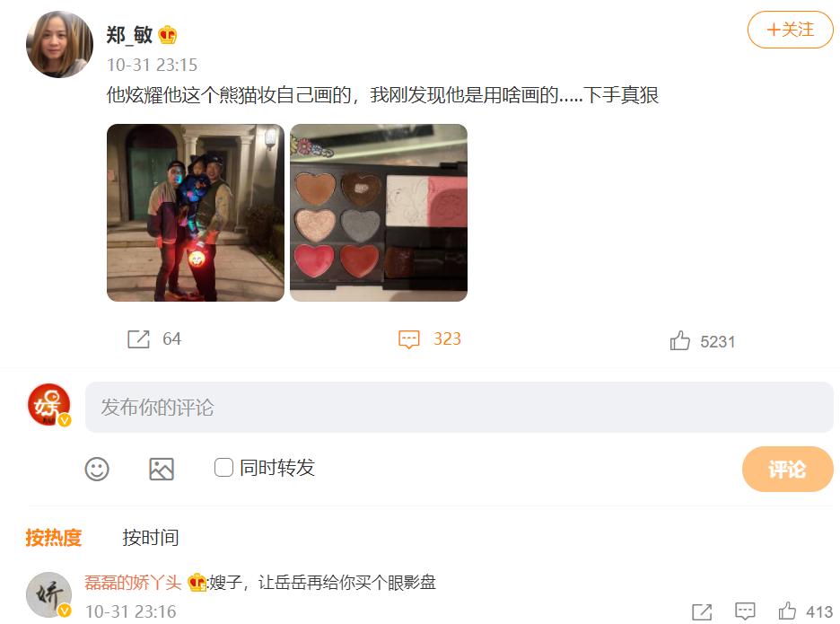Screen dimensions: 840x624
Task: Click the 发布你的评论 input field
Action: click(459, 408)
